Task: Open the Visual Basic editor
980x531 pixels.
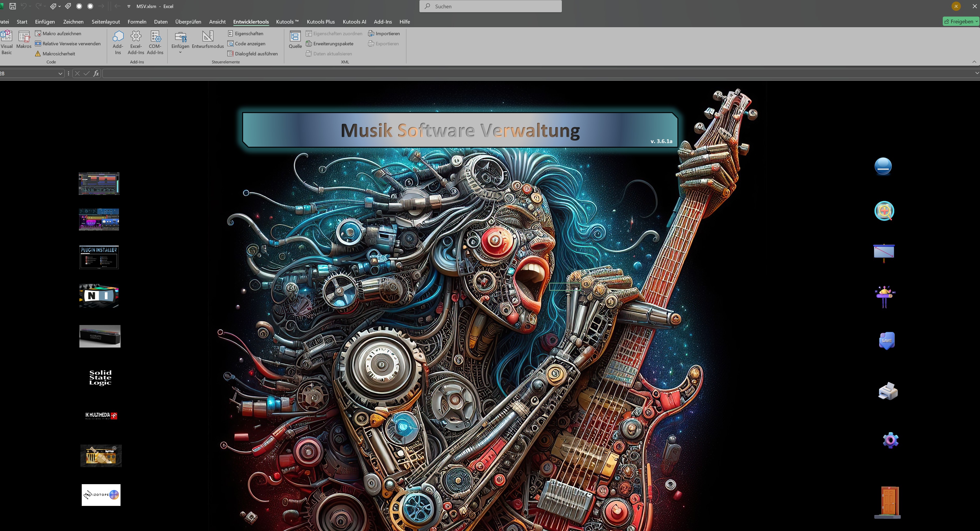Action: click(6, 42)
